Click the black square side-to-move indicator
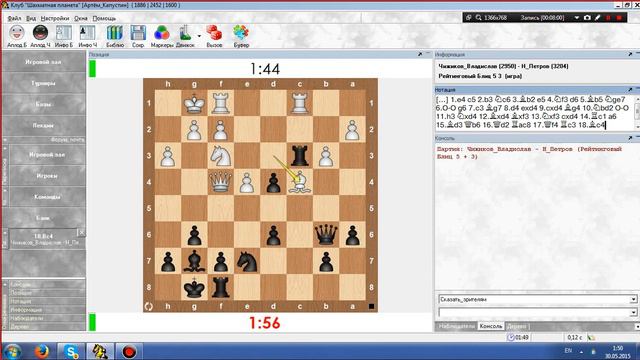Screen dimensions: 640x360 [x=371, y=306]
